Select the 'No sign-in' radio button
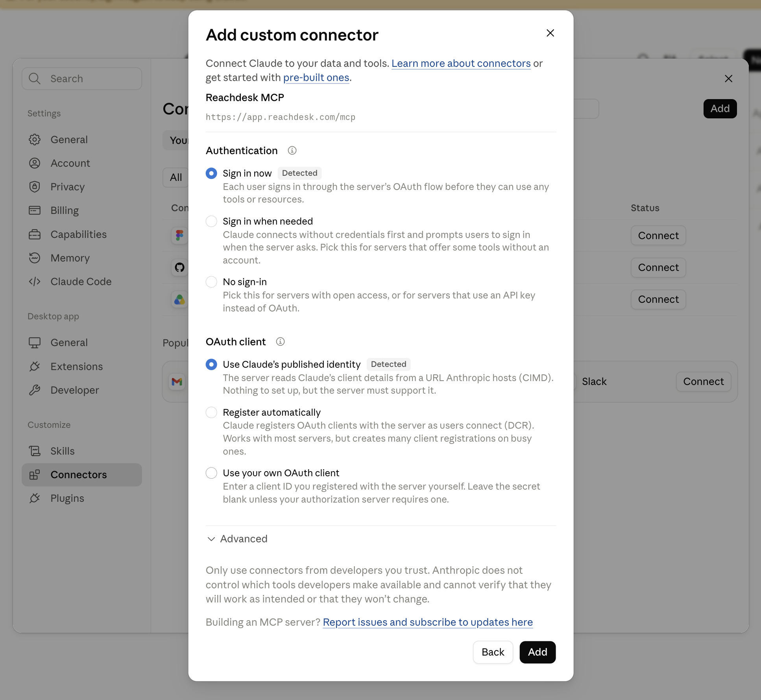The width and height of the screenshot is (761, 700). click(211, 282)
